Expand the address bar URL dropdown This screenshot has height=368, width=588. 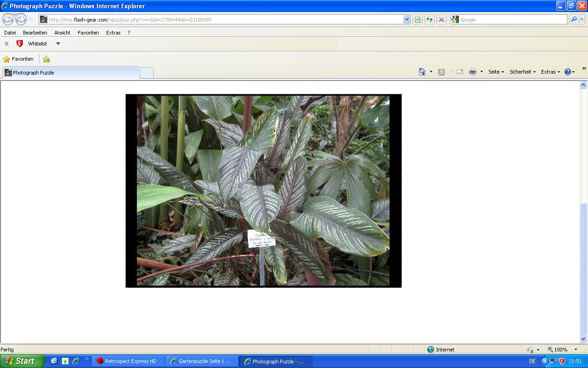407,19
